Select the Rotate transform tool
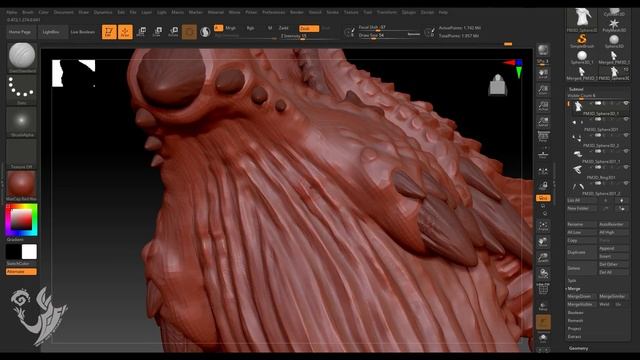This screenshot has width=640, height=360. pos(173,32)
